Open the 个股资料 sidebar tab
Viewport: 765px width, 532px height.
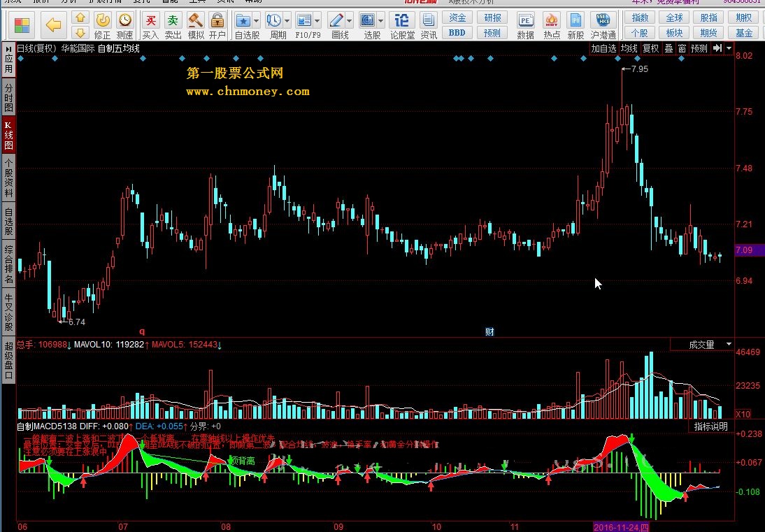[x=9, y=178]
